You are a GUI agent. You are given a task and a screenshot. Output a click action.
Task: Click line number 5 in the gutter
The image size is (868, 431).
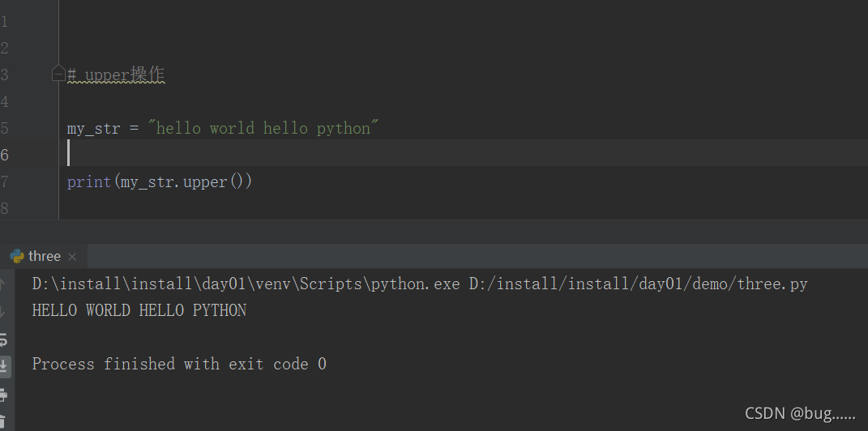pos(4,128)
